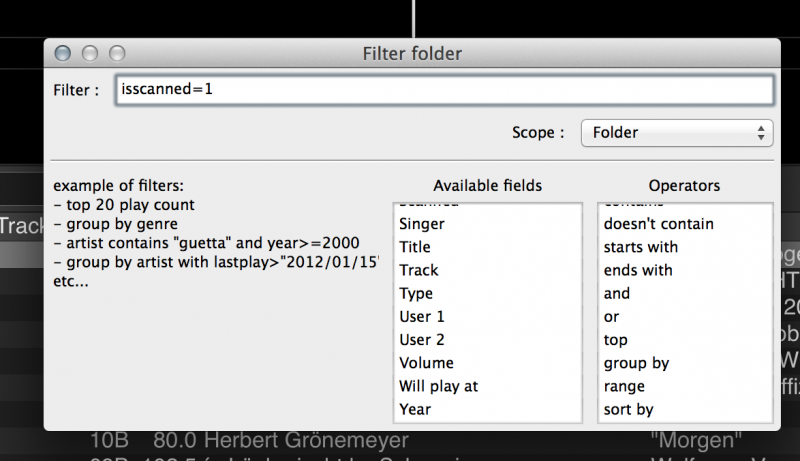The height and width of the screenshot is (461, 800).
Task: Select "group by" operator
Action: tap(636, 363)
